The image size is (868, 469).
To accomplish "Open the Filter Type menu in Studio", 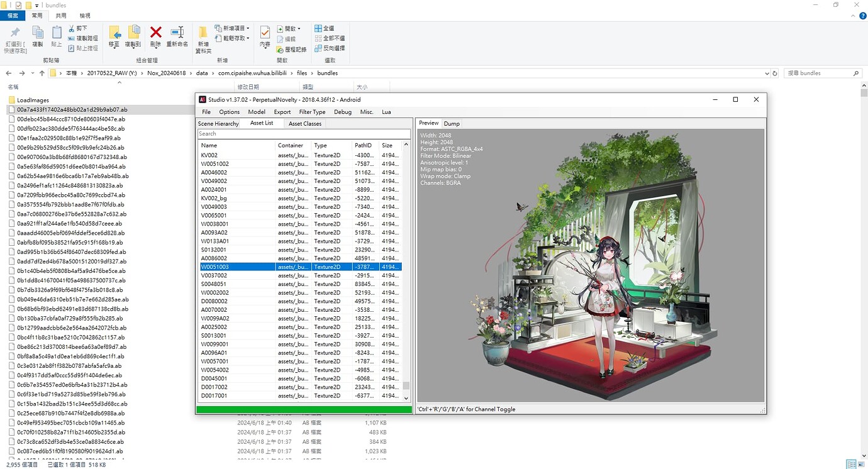I will 312,112.
